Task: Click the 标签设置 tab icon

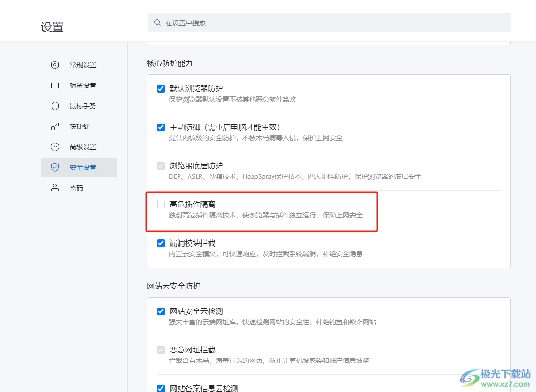Action: pyautogui.click(x=55, y=85)
